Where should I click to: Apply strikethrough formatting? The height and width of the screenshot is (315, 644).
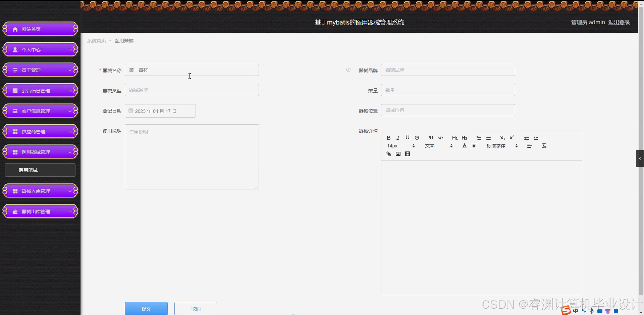[417, 138]
